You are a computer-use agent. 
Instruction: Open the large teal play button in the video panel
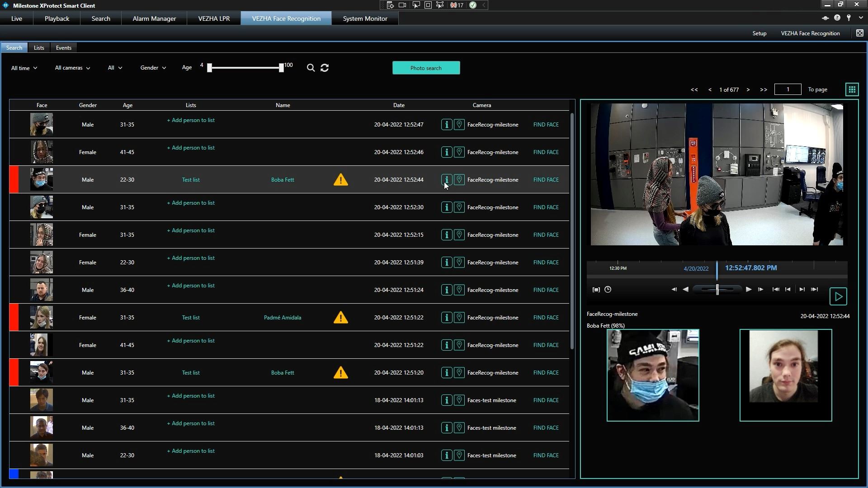coord(838,297)
